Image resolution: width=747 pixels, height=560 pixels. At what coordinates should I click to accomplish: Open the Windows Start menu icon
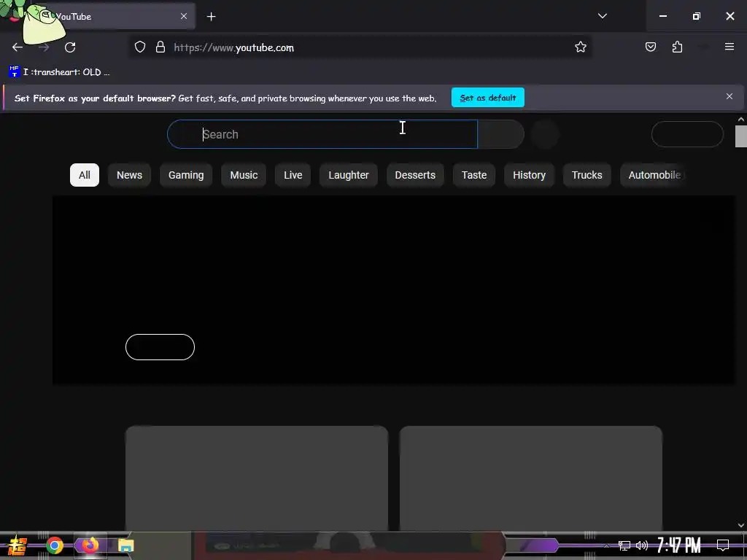(18, 545)
